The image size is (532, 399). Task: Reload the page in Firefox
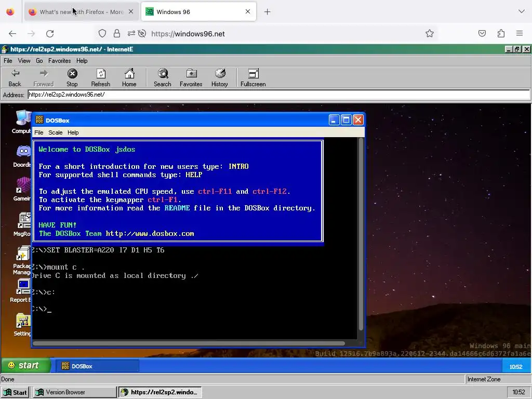point(50,34)
